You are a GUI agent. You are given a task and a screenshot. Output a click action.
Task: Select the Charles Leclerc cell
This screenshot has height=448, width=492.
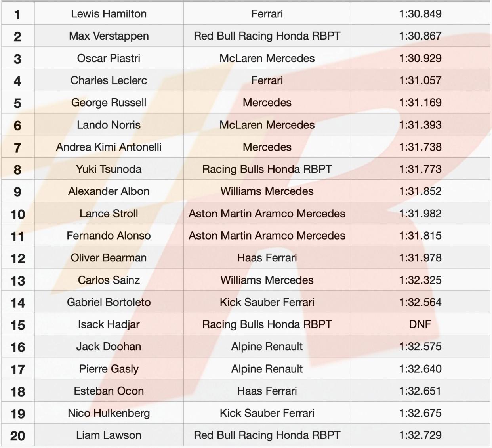click(109, 80)
